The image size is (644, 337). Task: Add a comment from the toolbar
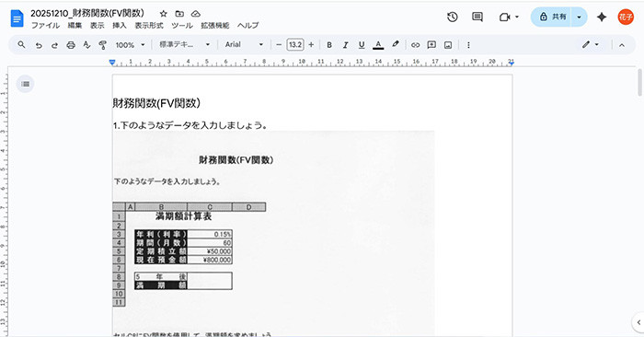coord(431,45)
